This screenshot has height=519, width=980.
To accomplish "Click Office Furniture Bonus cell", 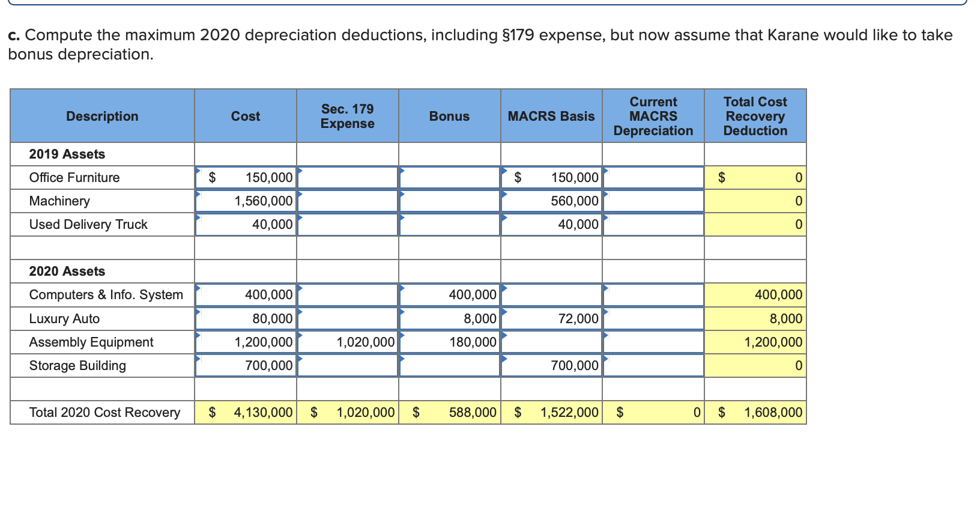I will [x=450, y=178].
